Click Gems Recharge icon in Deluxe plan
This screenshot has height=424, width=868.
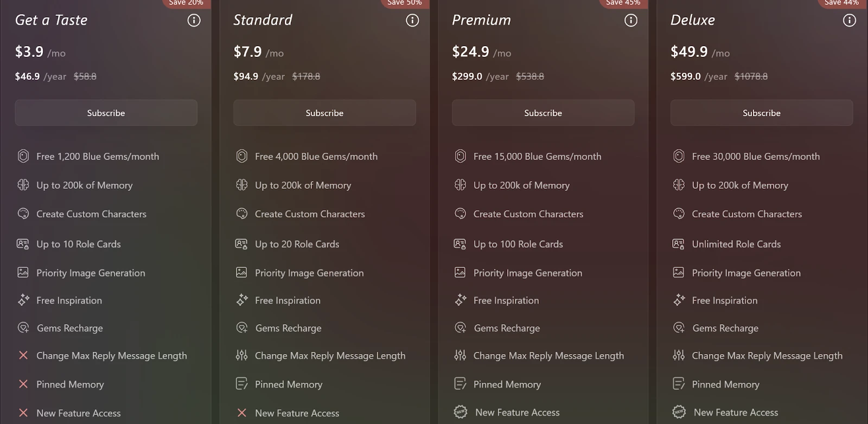click(x=679, y=327)
